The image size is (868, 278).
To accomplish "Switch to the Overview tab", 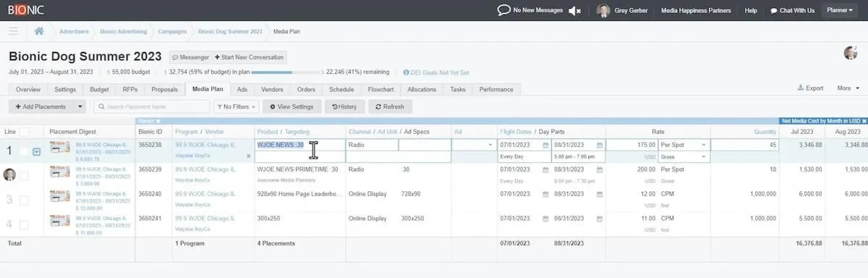I will tap(28, 89).
